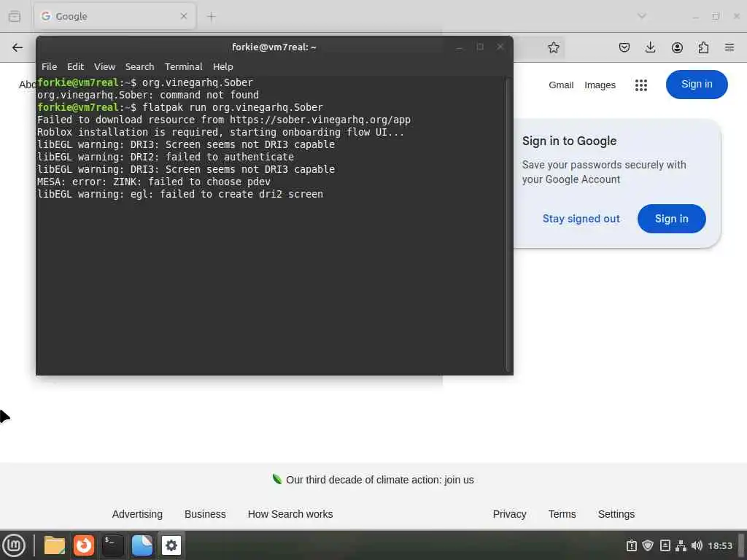The height and width of the screenshot is (560, 747).
Task: Click Sign in inside the Google popup
Action: [x=671, y=219]
